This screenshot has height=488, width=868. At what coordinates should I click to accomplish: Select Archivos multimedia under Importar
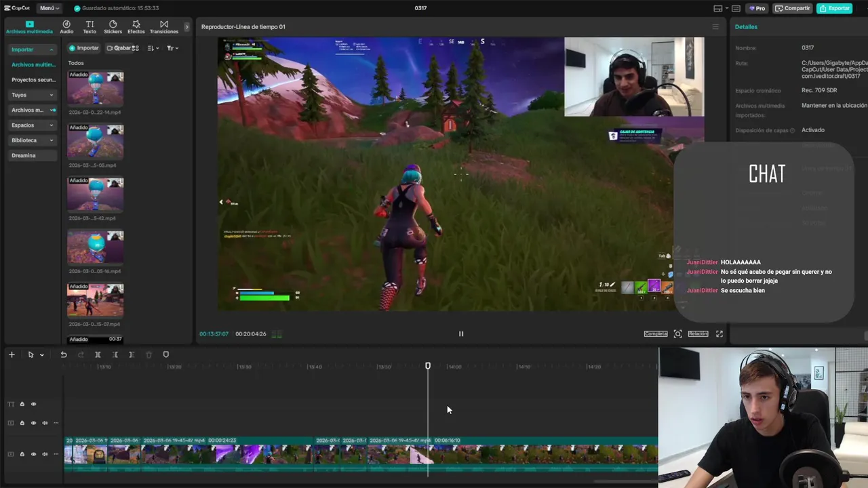click(33, 64)
